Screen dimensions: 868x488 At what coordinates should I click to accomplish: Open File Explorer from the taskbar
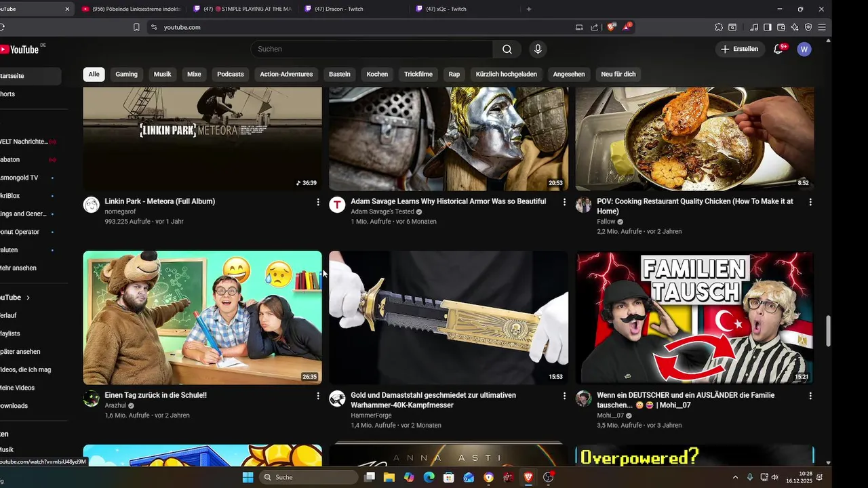click(389, 477)
